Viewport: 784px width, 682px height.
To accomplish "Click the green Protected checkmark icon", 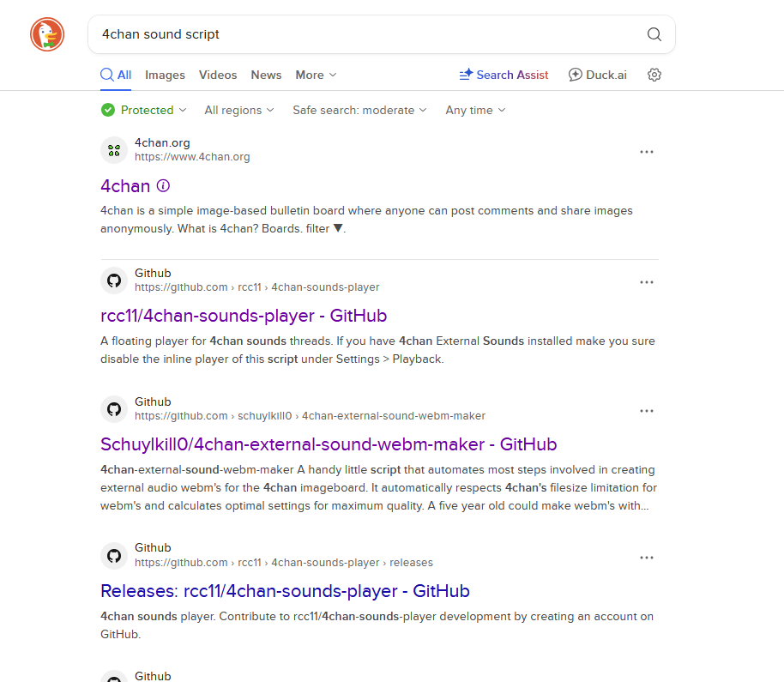I will coord(108,110).
